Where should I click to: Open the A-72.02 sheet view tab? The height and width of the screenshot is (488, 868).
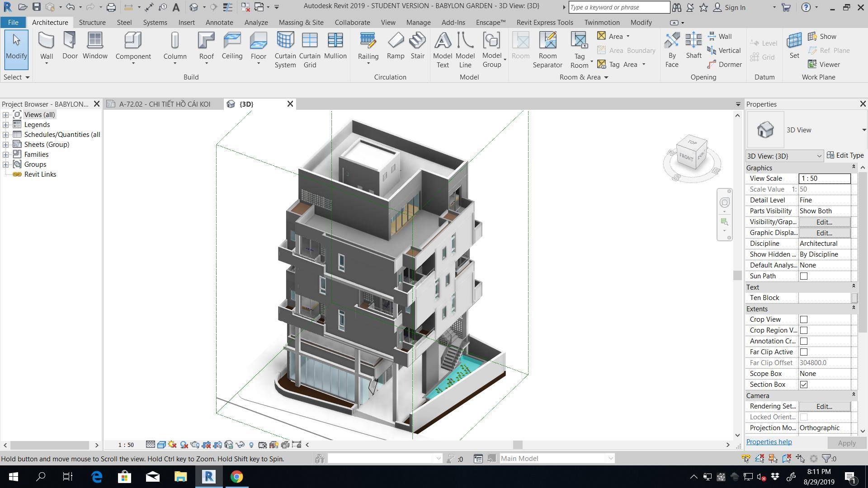[x=164, y=104]
